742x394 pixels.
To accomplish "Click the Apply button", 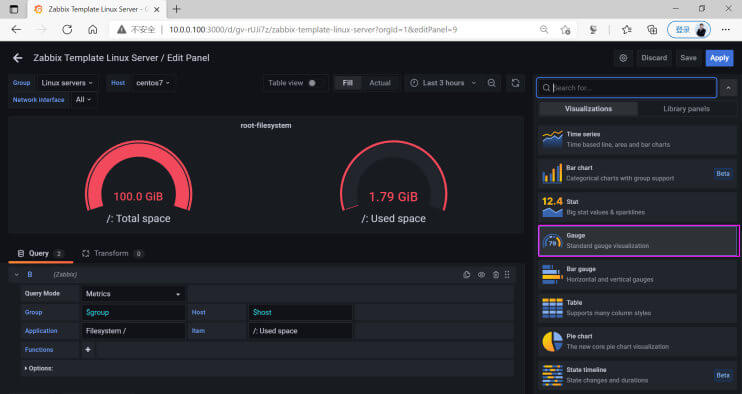I will click(x=719, y=58).
